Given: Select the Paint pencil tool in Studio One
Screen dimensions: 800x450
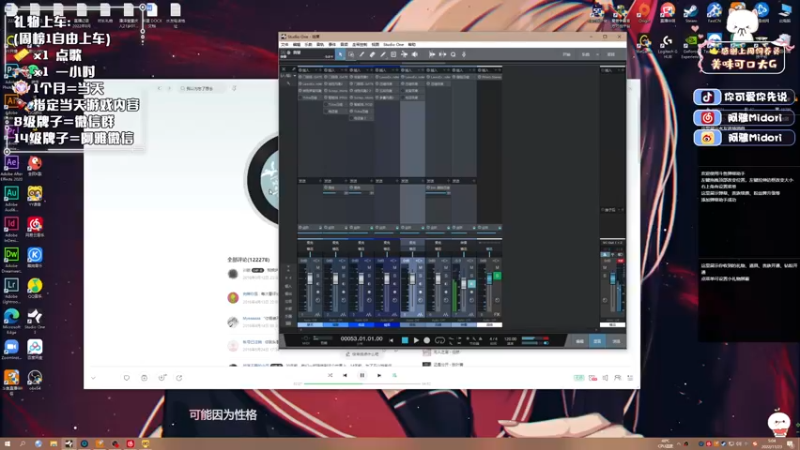Looking at the screenshot, I should pyautogui.click(x=383, y=55).
